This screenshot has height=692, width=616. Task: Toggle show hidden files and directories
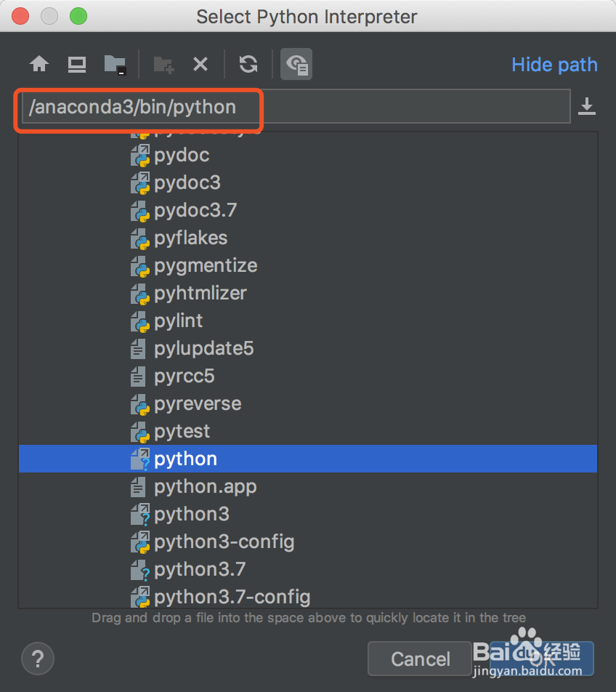[296, 65]
